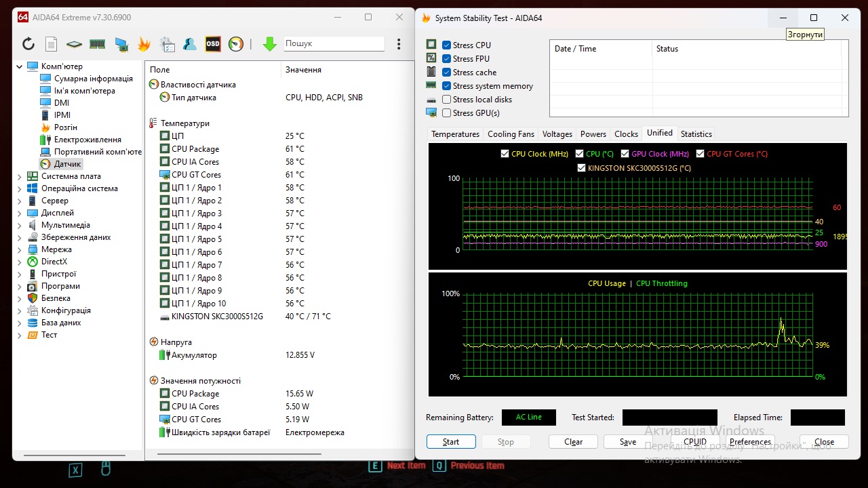Enable Stress local disks checkbox

pos(446,100)
